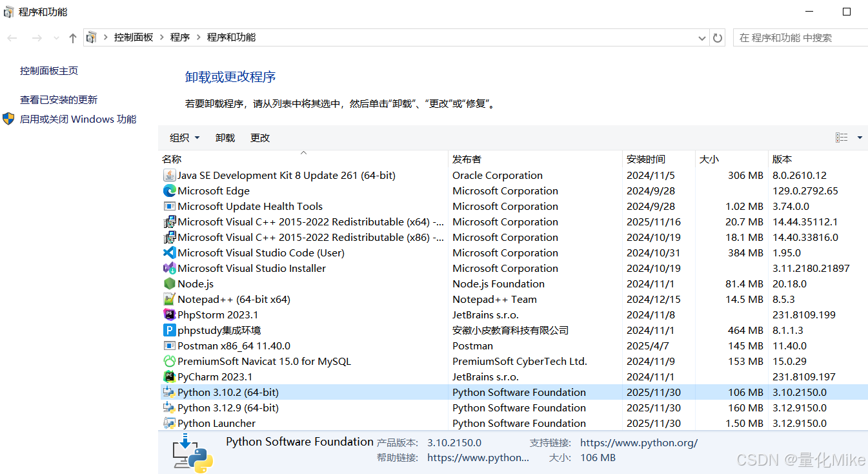
Task: Click the Java SE Development Kit icon
Action: point(170,175)
